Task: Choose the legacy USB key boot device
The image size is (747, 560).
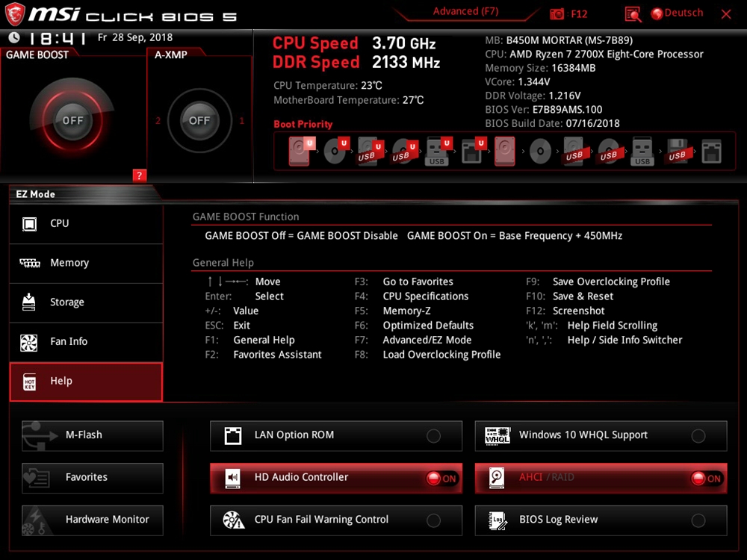Action: [x=642, y=152]
